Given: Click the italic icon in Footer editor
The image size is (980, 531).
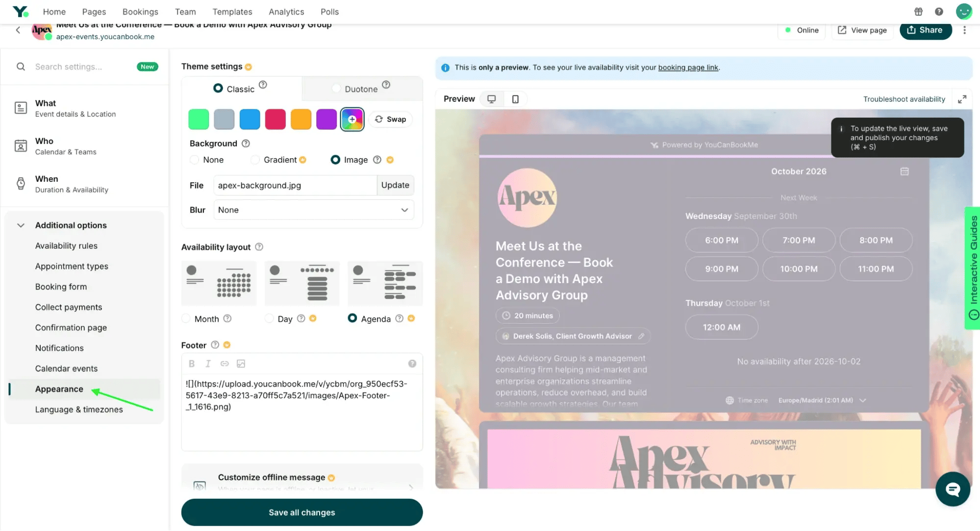Looking at the screenshot, I should tap(208, 363).
